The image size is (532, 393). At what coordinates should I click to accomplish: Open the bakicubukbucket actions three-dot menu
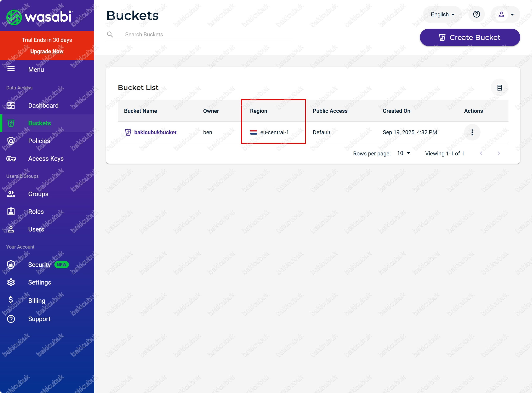point(472,132)
